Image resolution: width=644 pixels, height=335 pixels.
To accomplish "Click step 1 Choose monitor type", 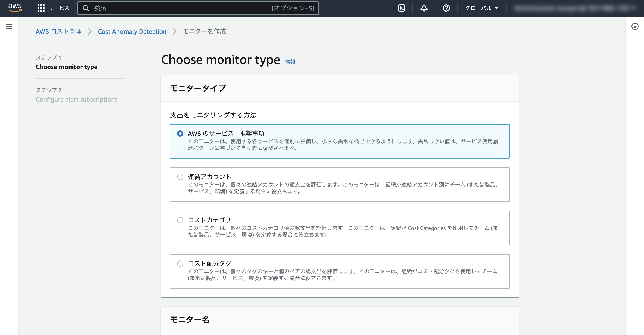I will click(x=66, y=67).
